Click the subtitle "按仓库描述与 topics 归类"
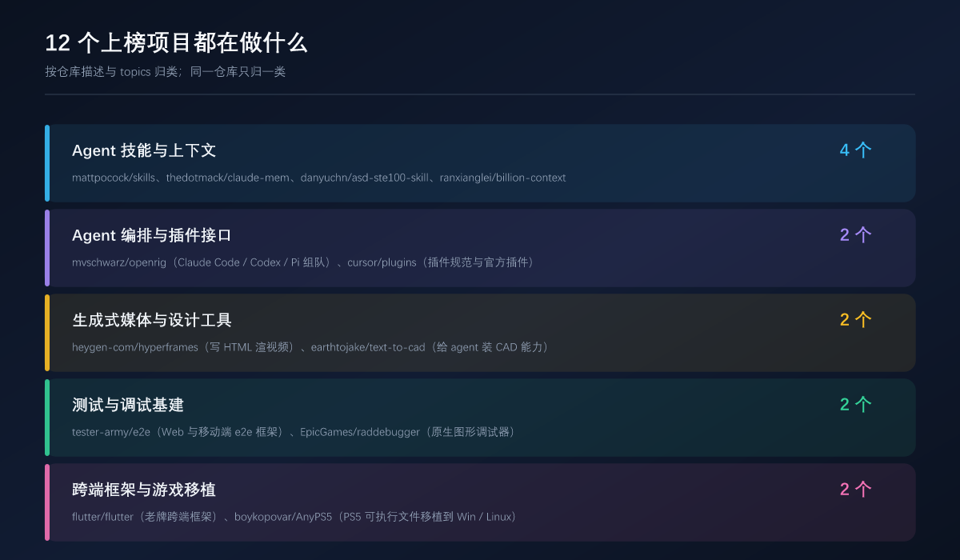The height and width of the screenshot is (560, 960). tap(111, 72)
